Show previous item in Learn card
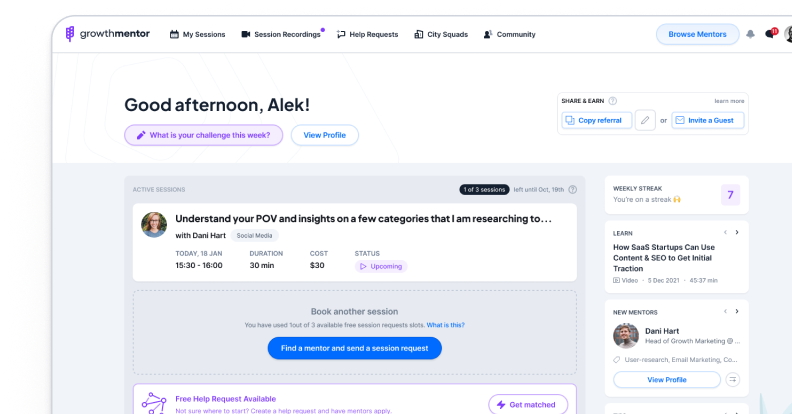The width and height of the screenshot is (792, 414). point(725,232)
